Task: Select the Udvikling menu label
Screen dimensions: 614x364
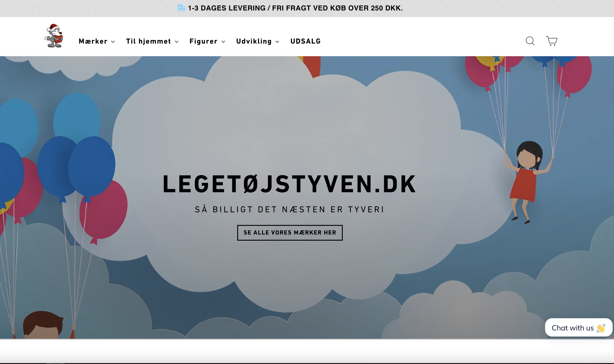Action: pyautogui.click(x=254, y=41)
